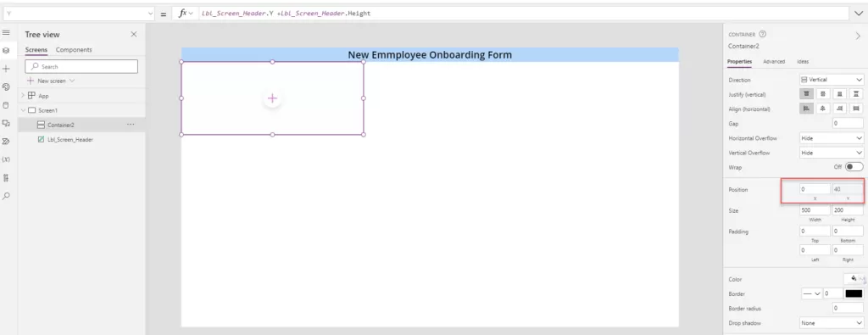Screen dimensions: 868x335
Task: Click the Border radius field
Action: pos(848,308)
